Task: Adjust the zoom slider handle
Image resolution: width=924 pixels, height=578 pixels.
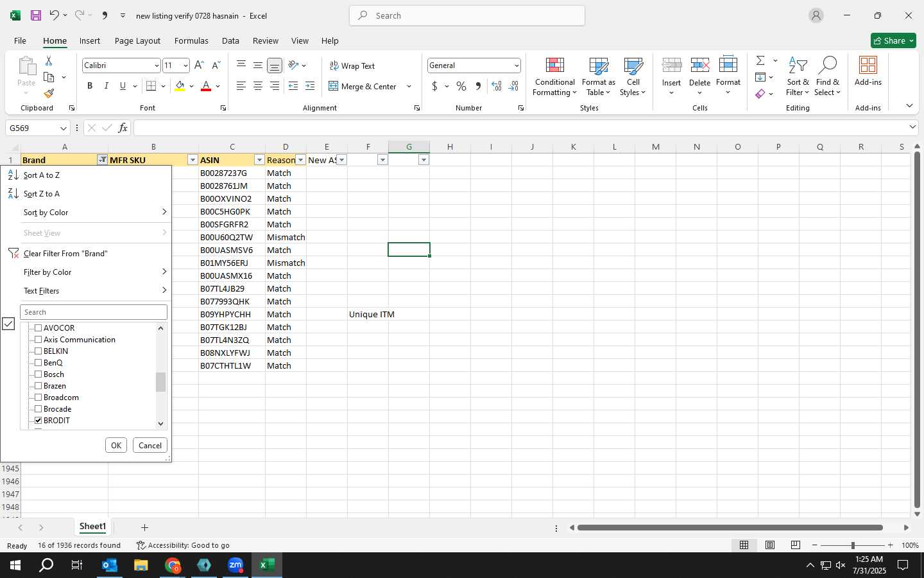Action: tap(853, 545)
